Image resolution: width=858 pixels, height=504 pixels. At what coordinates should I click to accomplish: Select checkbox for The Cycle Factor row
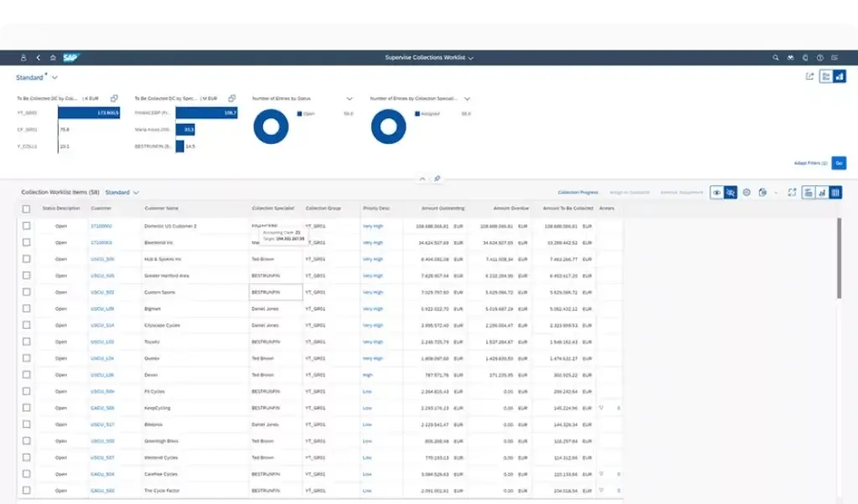coord(26,491)
